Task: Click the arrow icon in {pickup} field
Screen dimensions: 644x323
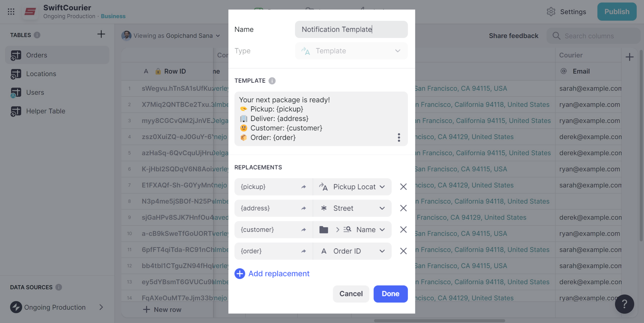Action: 303,187
